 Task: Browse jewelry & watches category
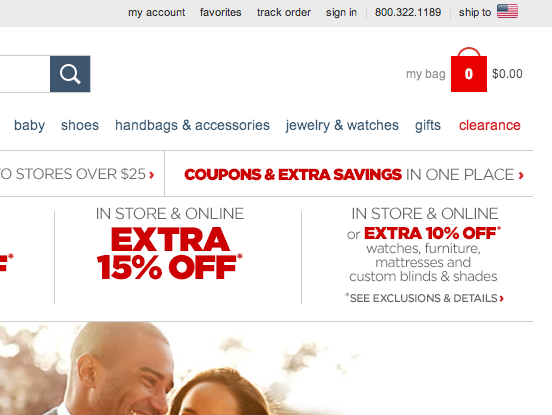[x=342, y=126]
